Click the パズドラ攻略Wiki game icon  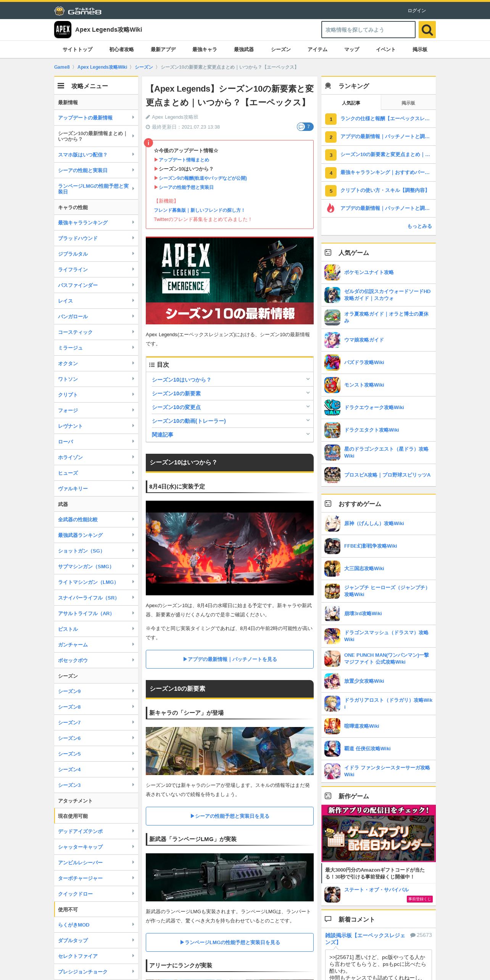coord(332,363)
